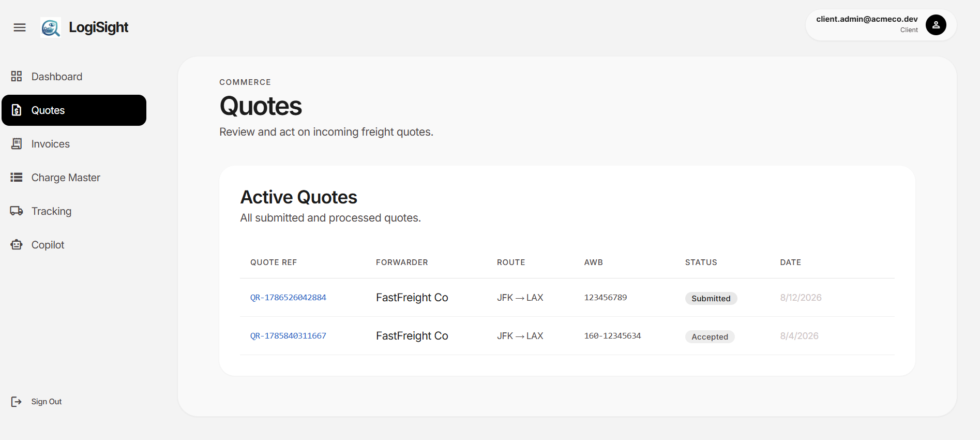The height and width of the screenshot is (440, 980).
Task: Go to Charge Master page
Action: tap(74, 178)
